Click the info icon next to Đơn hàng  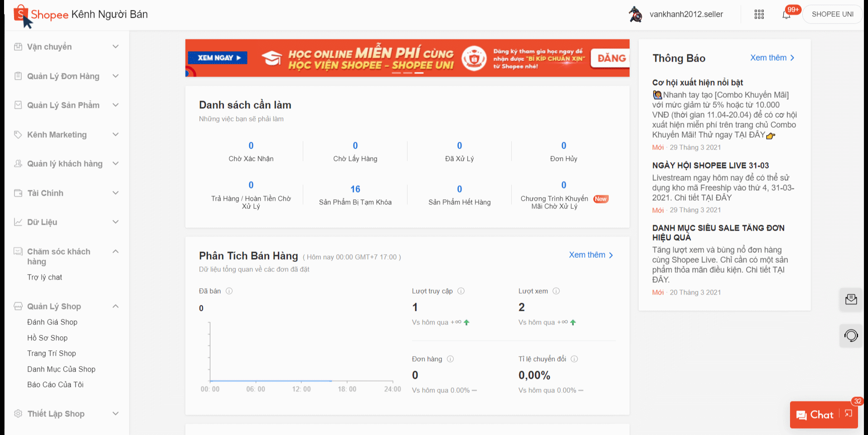pyautogui.click(x=451, y=359)
